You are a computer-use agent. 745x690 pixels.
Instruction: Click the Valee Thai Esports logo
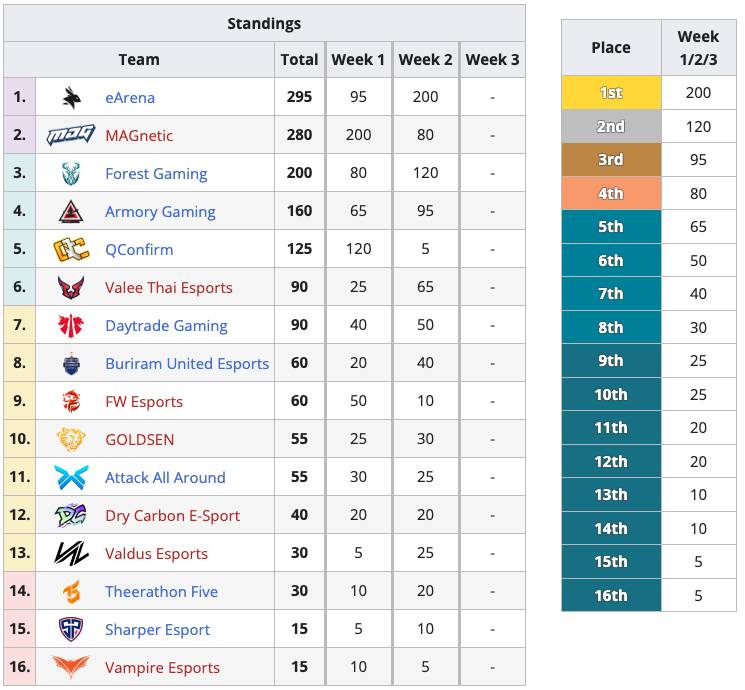point(71,288)
